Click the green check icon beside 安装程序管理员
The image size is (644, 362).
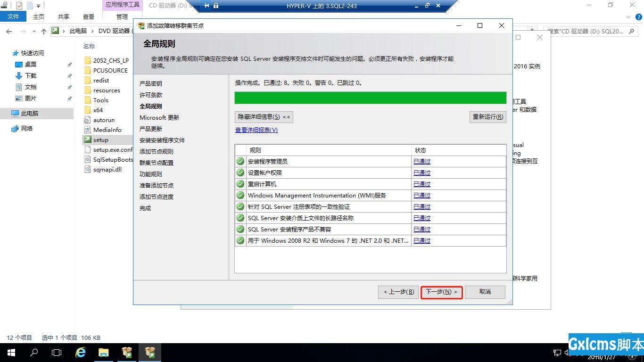pyautogui.click(x=240, y=161)
